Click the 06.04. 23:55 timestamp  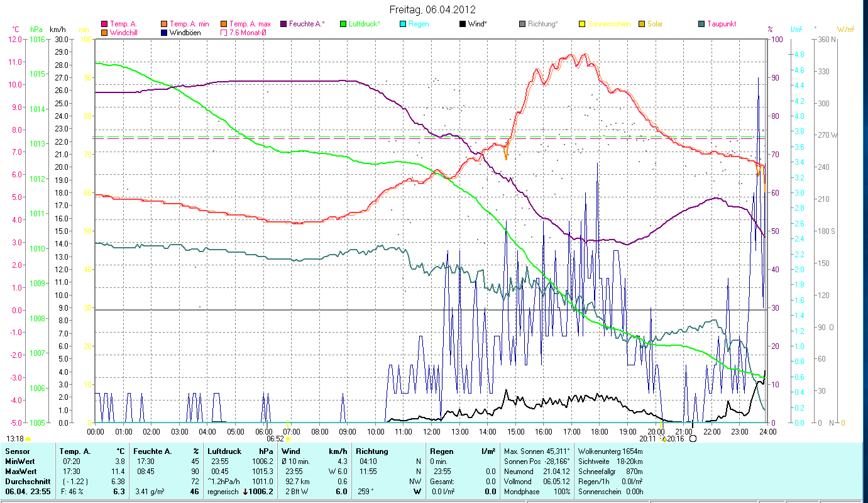27,492
